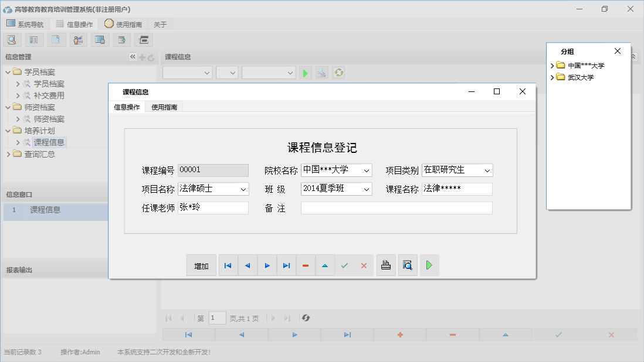Expand the 中国***大学 group folder
Image resolution: width=644 pixels, height=362 pixels.
[552, 65]
